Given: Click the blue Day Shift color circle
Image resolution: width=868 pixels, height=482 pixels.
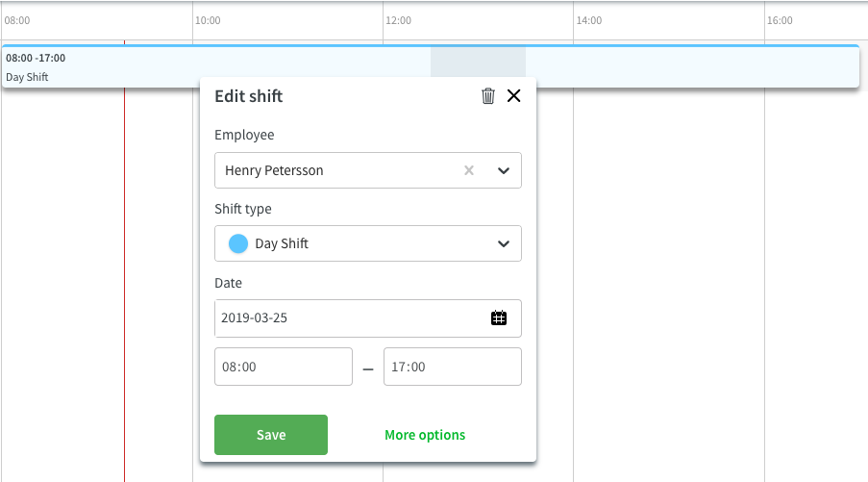Looking at the screenshot, I should [x=238, y=243].
